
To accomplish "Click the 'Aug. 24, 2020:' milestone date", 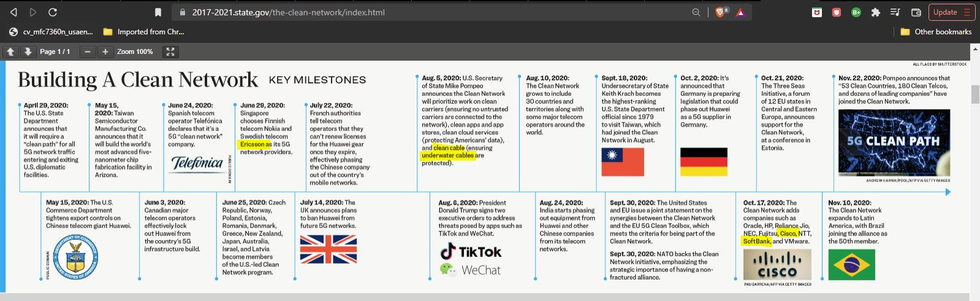I will click(561, 202).
